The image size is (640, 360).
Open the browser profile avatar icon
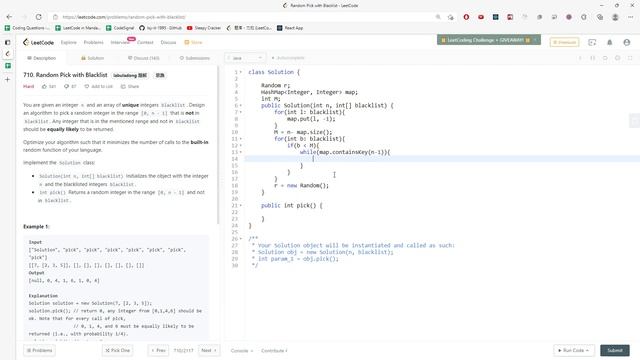[615, 17]
